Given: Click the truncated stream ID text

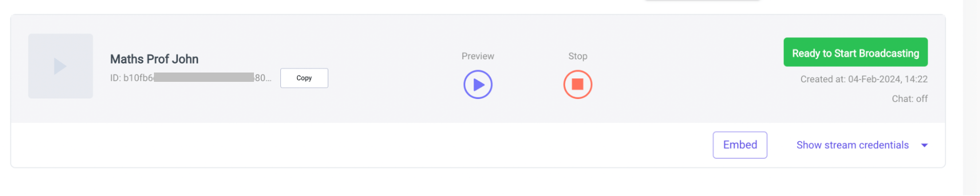Looking at the screenshot, I should (190, 78).
